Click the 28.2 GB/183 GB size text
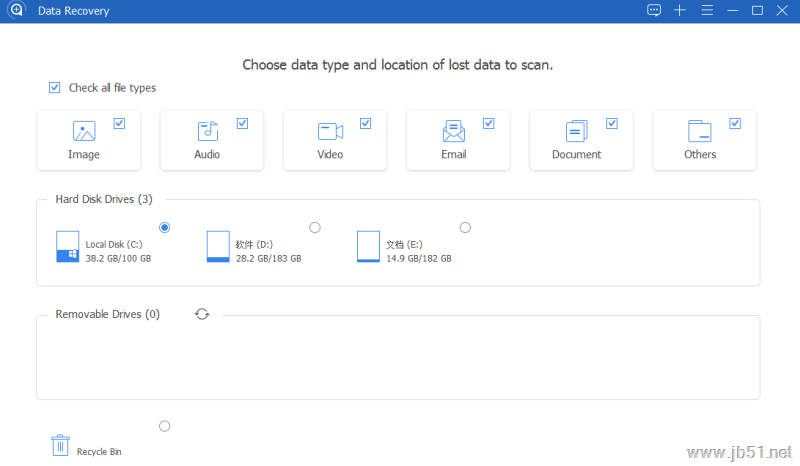The height and width of the screenshot is (466, 800). pos(269,259)
